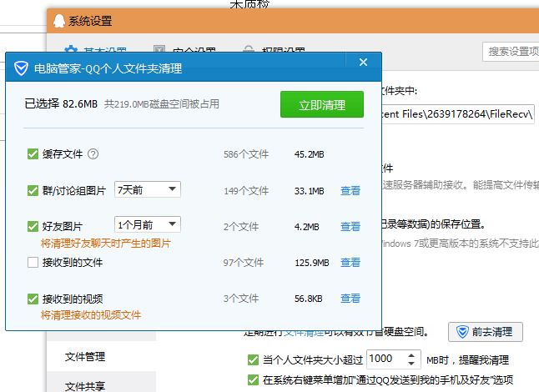
Task: Click the 共219.0MB磁盘空间被占用 text
Action: click(x=162, y=103)
